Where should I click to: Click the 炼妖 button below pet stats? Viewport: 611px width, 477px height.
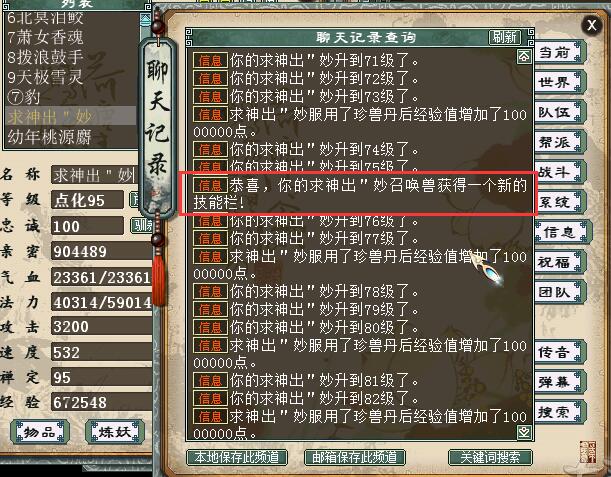(x=115, y=432)
